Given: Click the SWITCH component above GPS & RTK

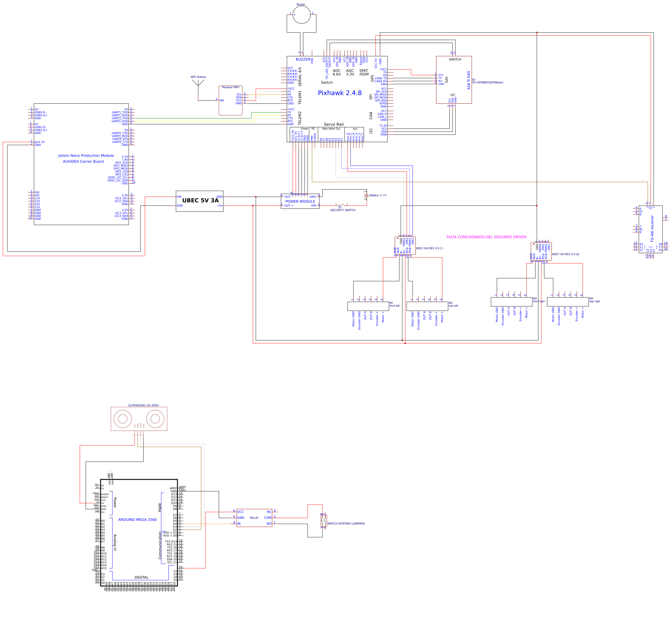Looking at the screenshot, I should [x=455, y=59].
